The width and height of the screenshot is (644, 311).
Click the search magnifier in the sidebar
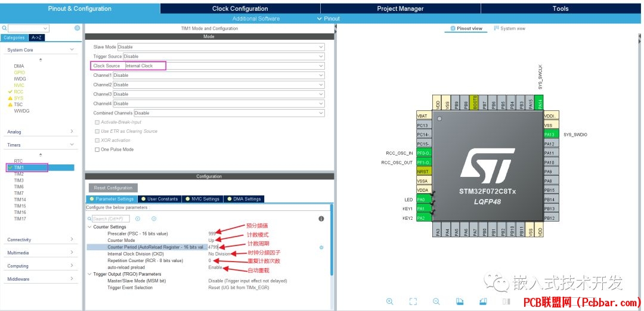click(x=4, y=28)
